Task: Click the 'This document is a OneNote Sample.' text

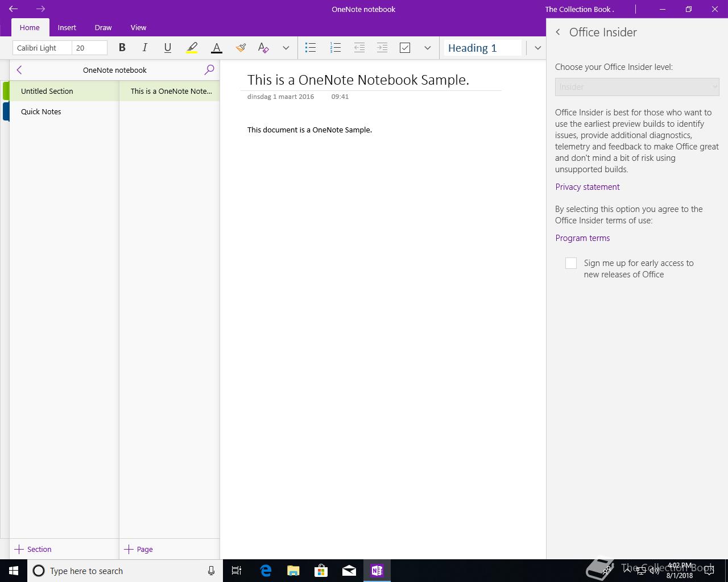Action: (x=309, y=130)
